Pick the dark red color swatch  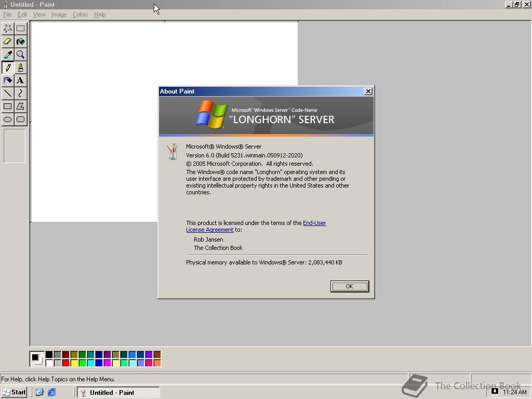pyautogui.click(x=66, y=354)
